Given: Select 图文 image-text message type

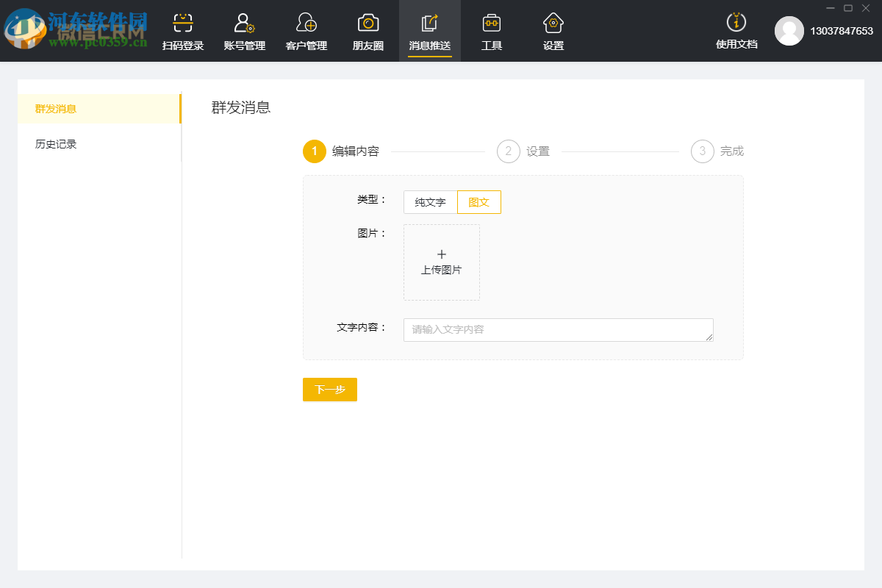Looking at the screenshot, I should 478,202.
